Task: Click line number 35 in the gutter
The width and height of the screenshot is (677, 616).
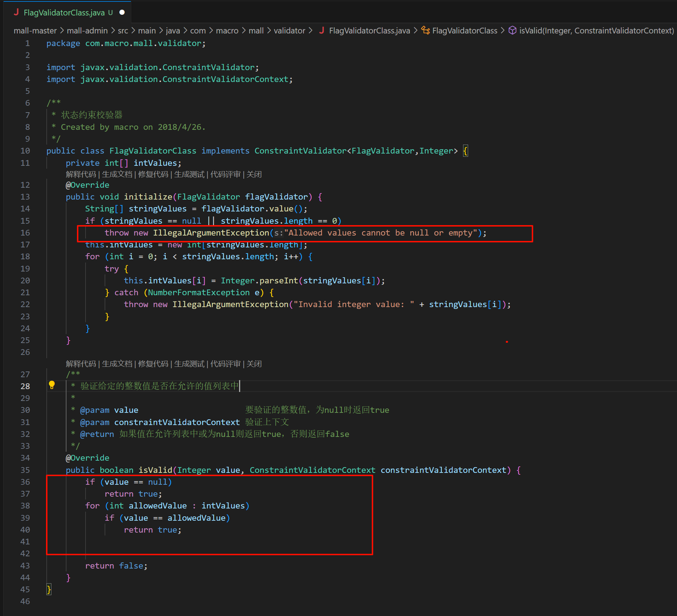Action: point(25,470)
